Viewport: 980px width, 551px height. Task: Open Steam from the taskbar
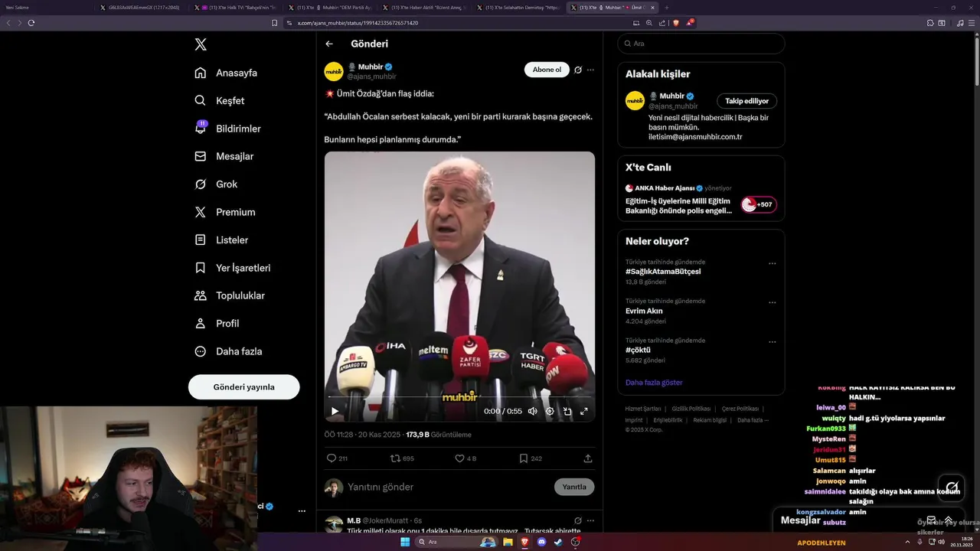[558, 542]
